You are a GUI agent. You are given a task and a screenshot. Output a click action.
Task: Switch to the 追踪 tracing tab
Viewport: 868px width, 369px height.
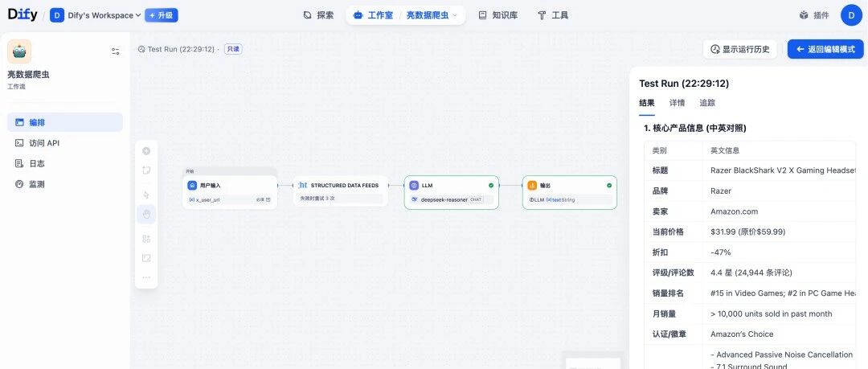coord(707,103)
